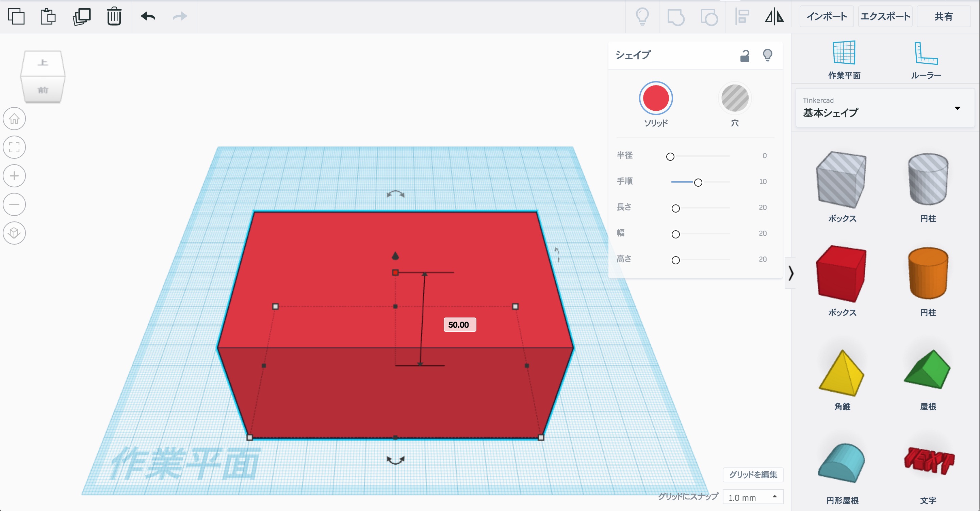Select the Ruler (ルーラー) tool
This screenshot has width=980, height=511.
tap(926, 59)
